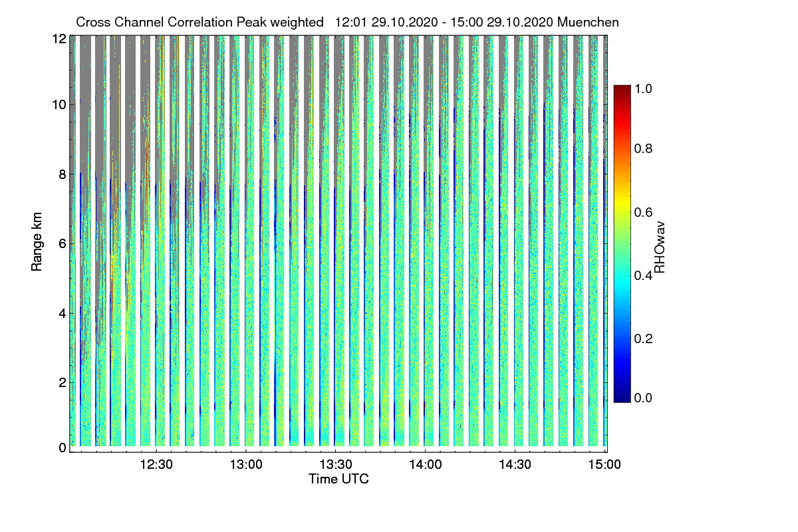This screenshot has width=798, height=532.
Task: Click the date range '12:01 29.10.2020 - 15:00 29.10.2020'
Action: [x=444, y=22]
